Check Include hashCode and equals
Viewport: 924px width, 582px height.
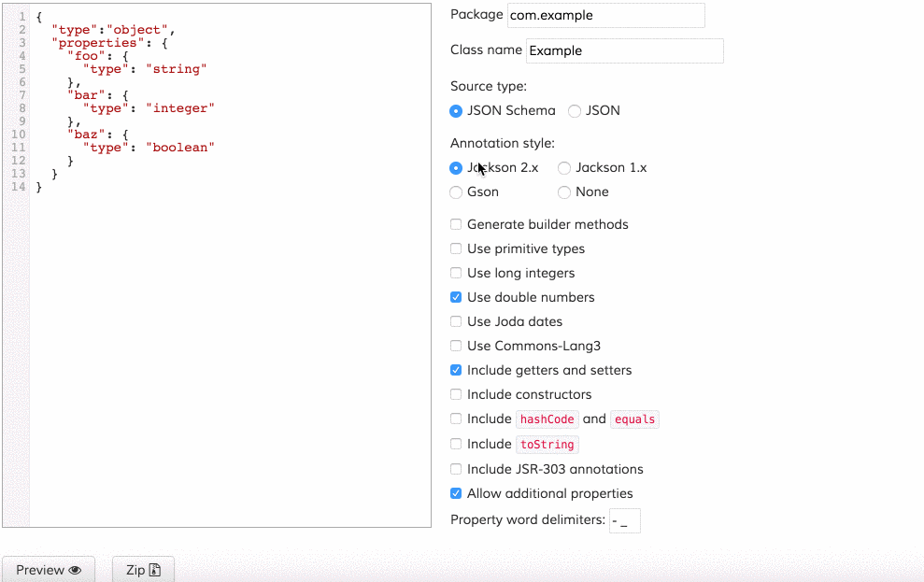[x=456, y=419]
